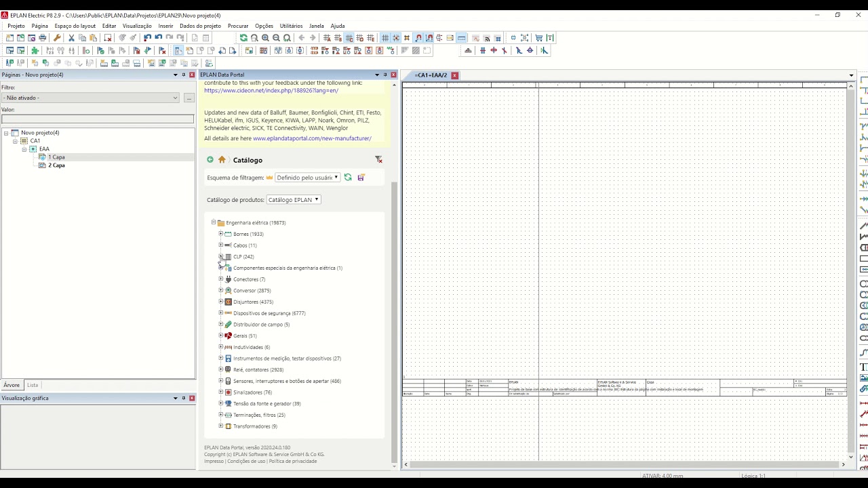Select the Text T tool in right toolbar

point(864,367)
